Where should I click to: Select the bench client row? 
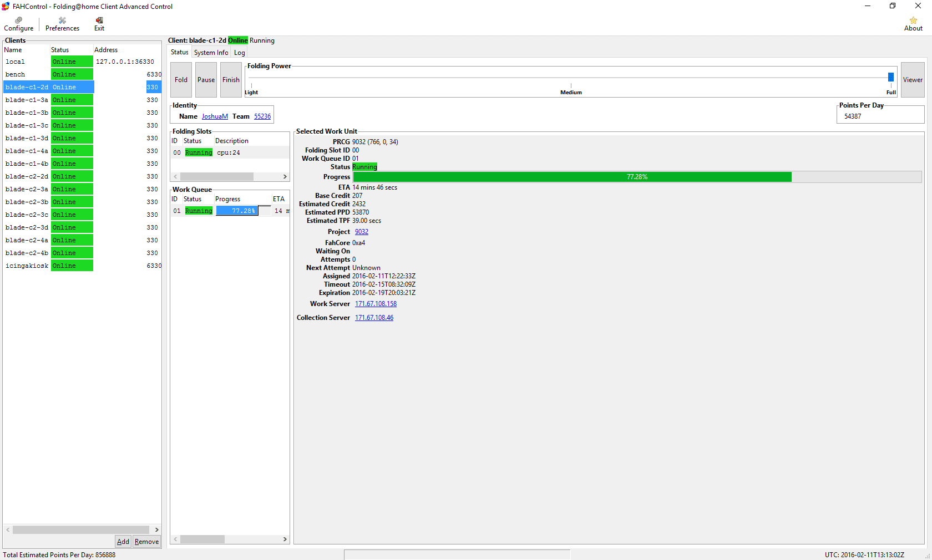tap(82, 74)
